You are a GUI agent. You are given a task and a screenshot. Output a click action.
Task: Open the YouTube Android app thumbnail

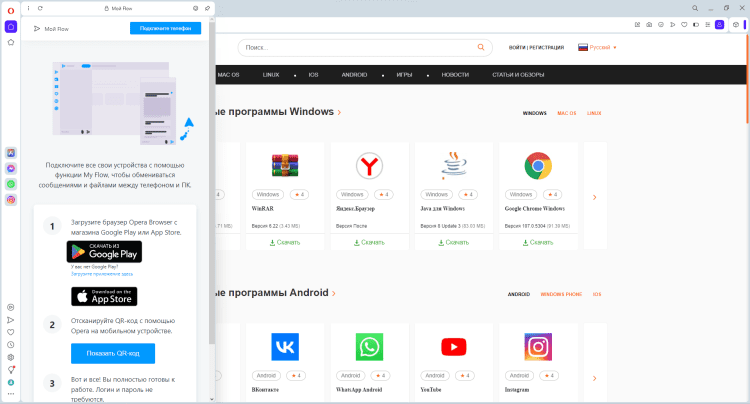point(454,347)
